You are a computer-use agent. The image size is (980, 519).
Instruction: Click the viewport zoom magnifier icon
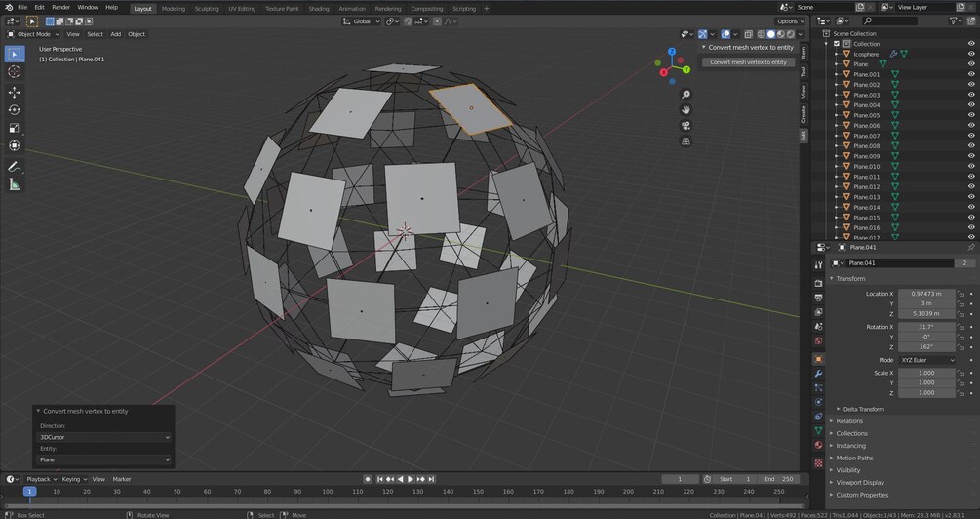point(686,95)
